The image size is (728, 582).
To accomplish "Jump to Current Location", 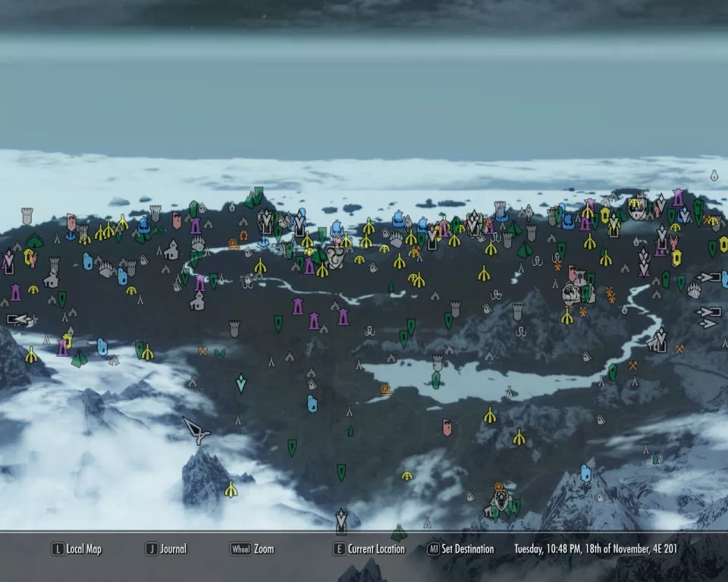I will tap(369, 549).
